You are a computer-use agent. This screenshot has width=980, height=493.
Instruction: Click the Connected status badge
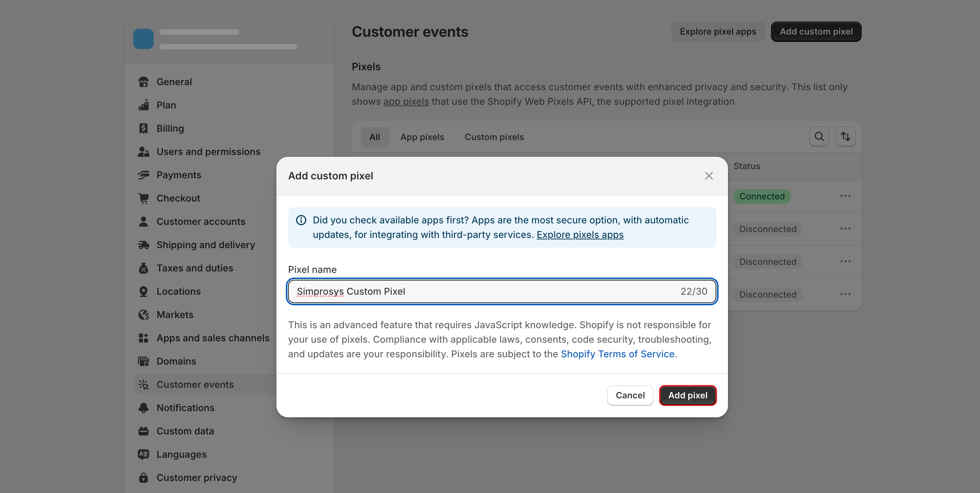[x=761, y=196]
